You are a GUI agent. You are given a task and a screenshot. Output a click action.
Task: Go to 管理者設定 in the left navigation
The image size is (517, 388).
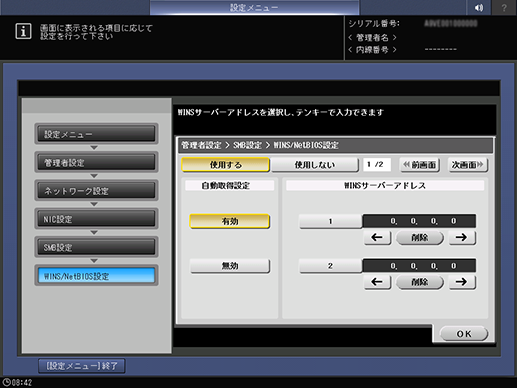coord(96,162)
